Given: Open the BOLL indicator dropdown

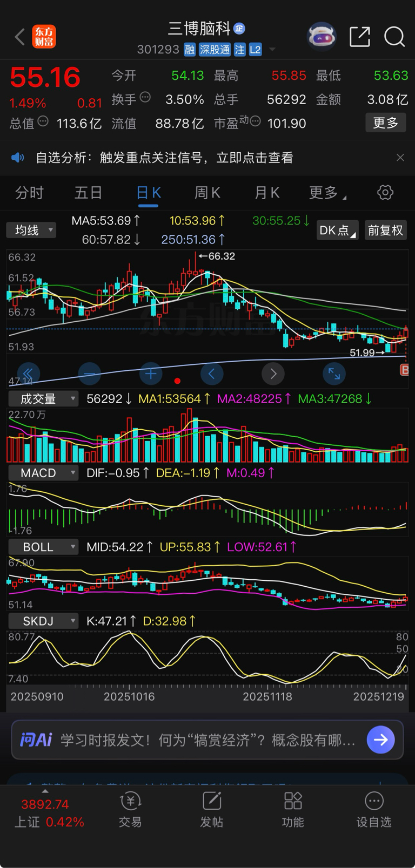Looking at the screenshot, I should pyautogui.click(x=43, y=547).
